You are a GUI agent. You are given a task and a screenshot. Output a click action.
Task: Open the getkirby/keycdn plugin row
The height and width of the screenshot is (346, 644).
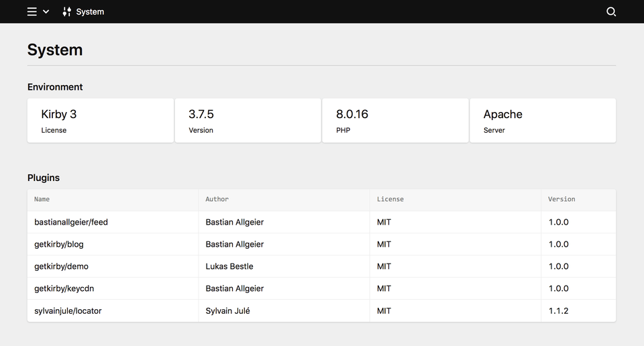tap(321, 288)
